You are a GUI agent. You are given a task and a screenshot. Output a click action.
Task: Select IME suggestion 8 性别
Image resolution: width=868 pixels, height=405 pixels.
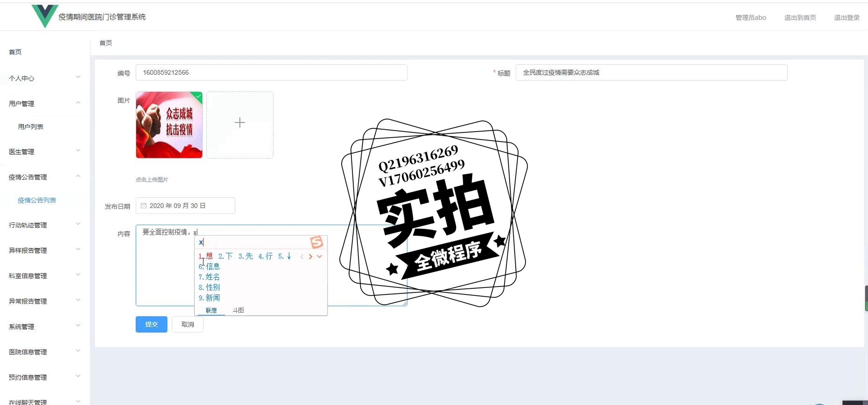(x=210, y=287)
